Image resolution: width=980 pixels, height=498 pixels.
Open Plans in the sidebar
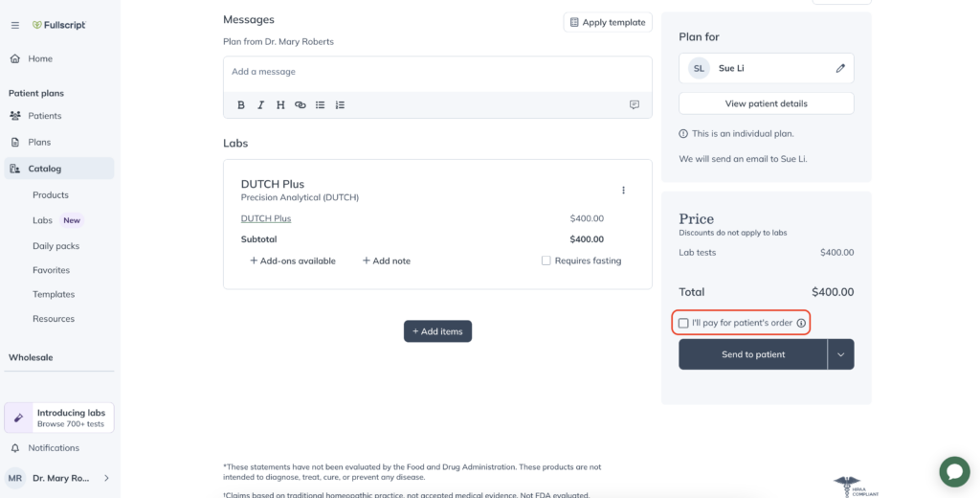39,142
